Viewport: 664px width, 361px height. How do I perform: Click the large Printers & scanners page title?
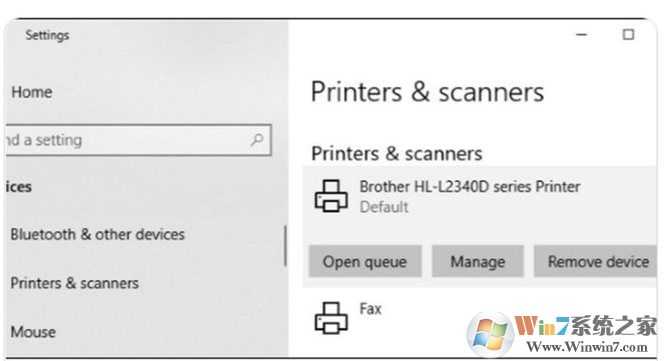427,92
